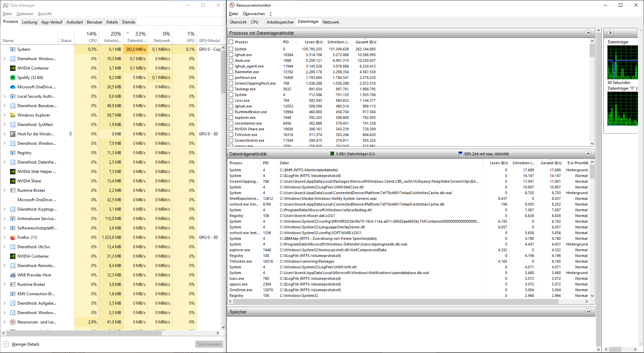Switch to Netzwerk tab in Ressourcenmonitor
This screenshot has height=353, width=644.
pos(331,22)
